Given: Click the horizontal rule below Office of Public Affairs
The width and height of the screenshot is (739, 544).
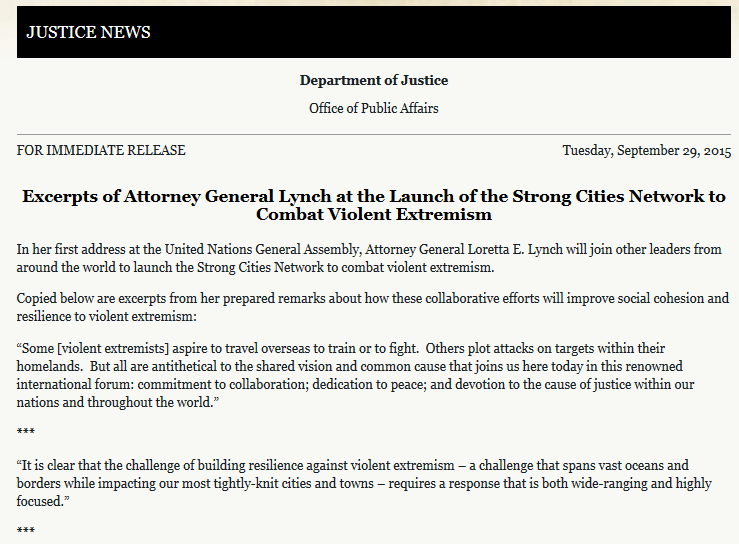Looking at the screenshot, I should (373, 134).
